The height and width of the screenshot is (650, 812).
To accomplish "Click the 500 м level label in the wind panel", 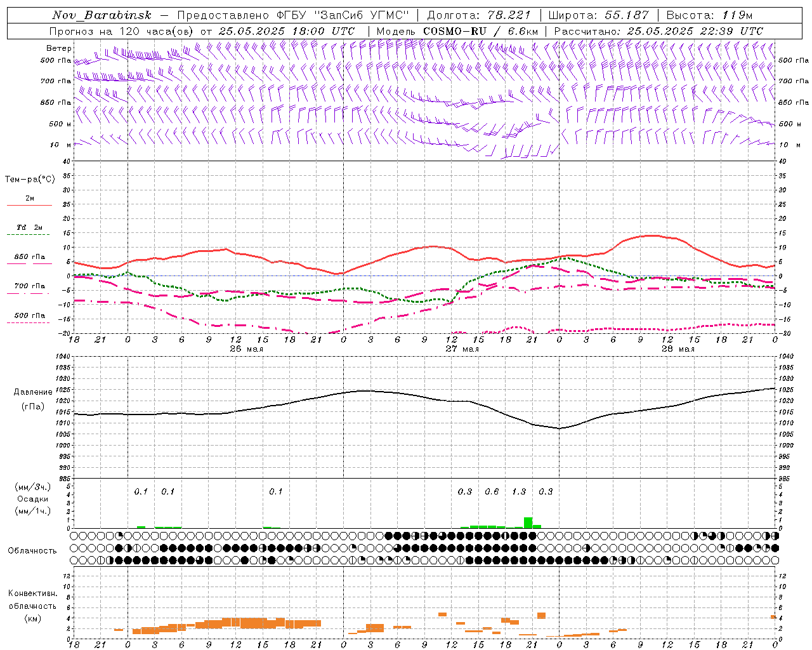I will 60,124.
